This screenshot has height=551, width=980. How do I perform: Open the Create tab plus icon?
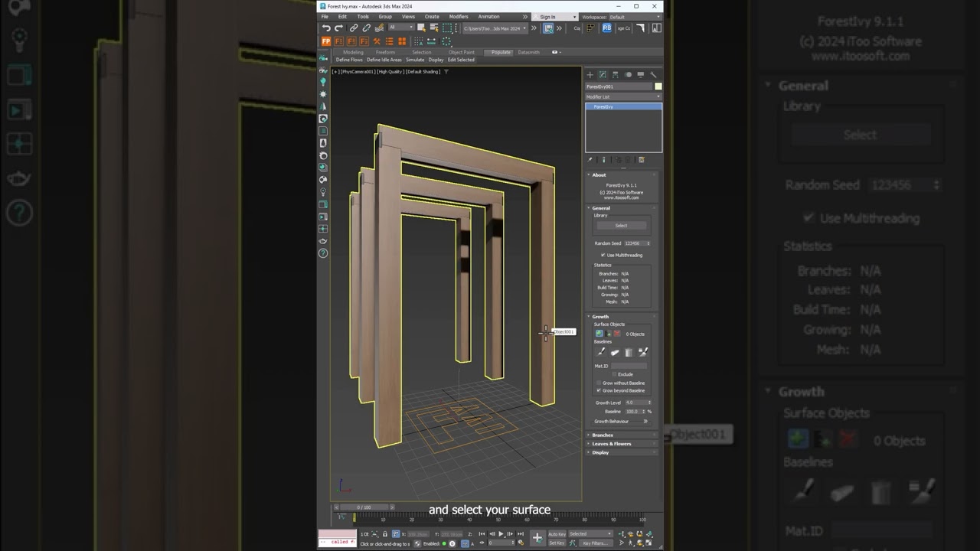click(590, 75)
